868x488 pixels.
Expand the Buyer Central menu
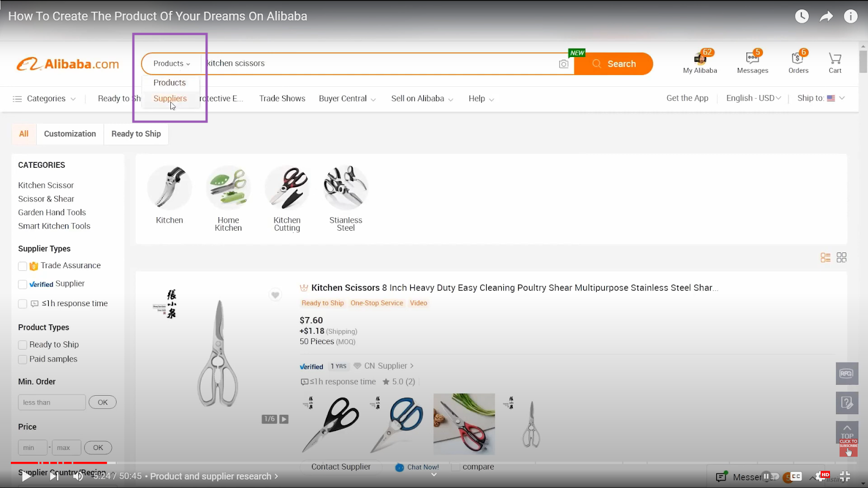coord(347,98)
